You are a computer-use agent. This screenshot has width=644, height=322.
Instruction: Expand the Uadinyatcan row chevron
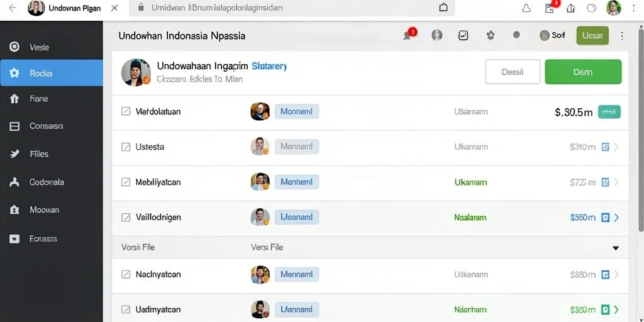point(616,310)
